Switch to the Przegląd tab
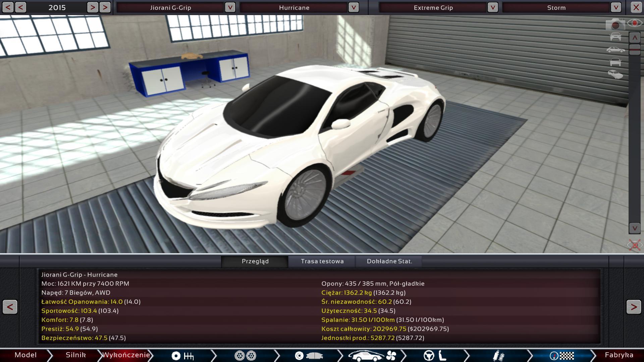 pyautogui.click(x=255, y=261)
